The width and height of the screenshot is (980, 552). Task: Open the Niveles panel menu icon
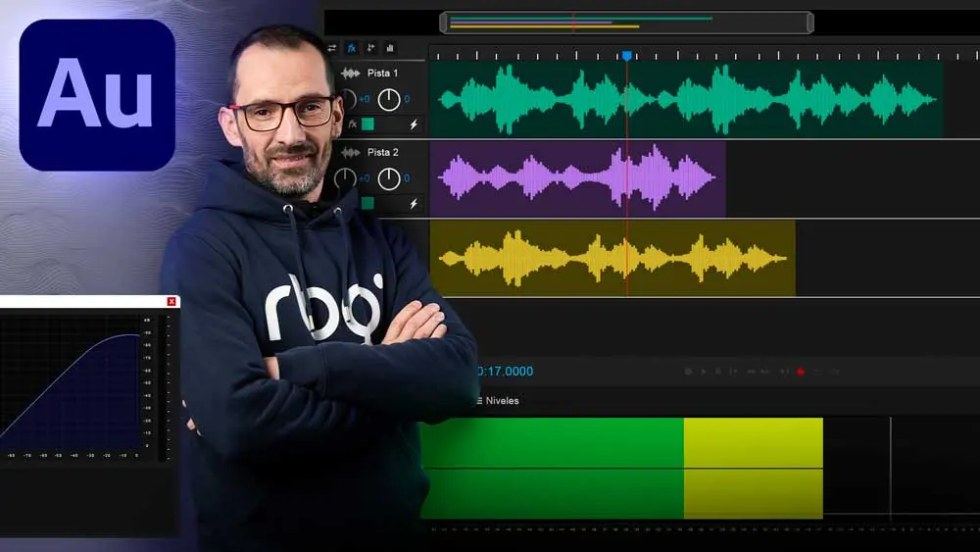[x=479, y=401]
